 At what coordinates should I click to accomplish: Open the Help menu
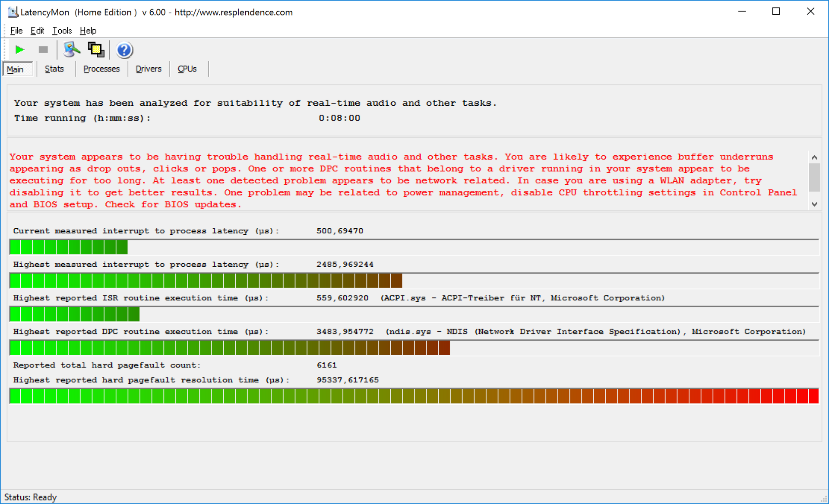(88, 30)
